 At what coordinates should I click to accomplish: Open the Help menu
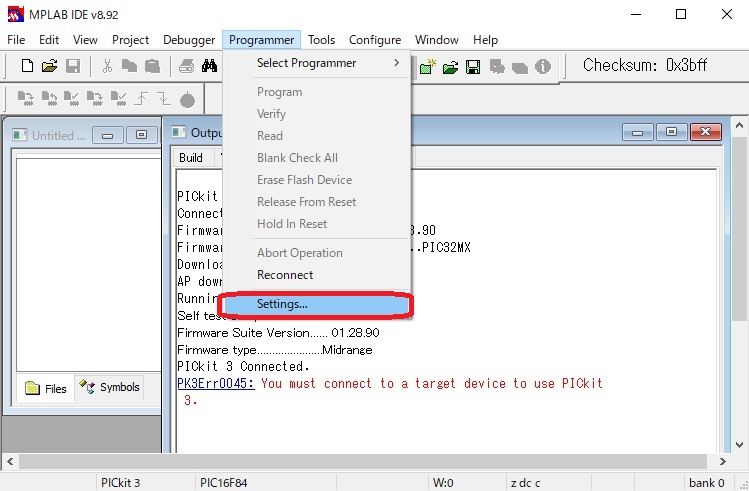click(485, 40)
